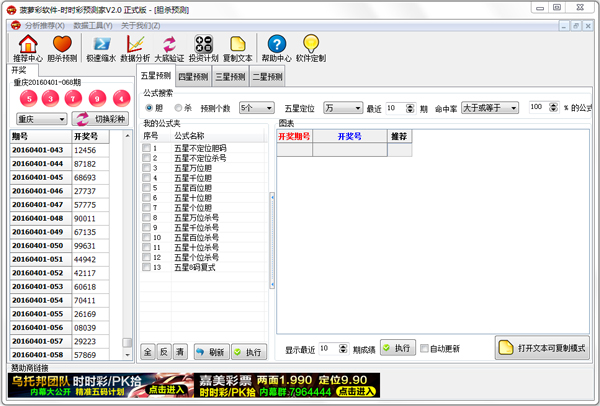This screenshot has height=406, width=600.
Task: Click the lottery ball showing 4
Action: [x=122, y=99]
